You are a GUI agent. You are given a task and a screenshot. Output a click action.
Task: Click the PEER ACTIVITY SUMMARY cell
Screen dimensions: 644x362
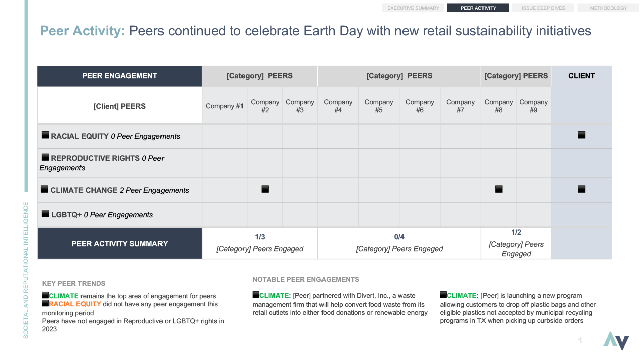point(120,244)
